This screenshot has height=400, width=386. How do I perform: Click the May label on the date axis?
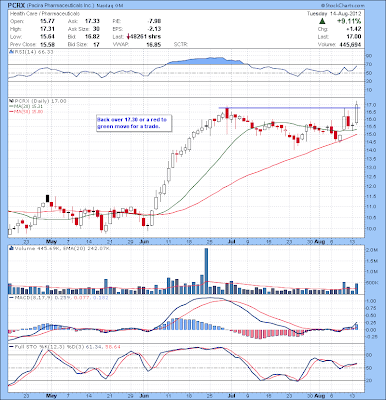51,241
